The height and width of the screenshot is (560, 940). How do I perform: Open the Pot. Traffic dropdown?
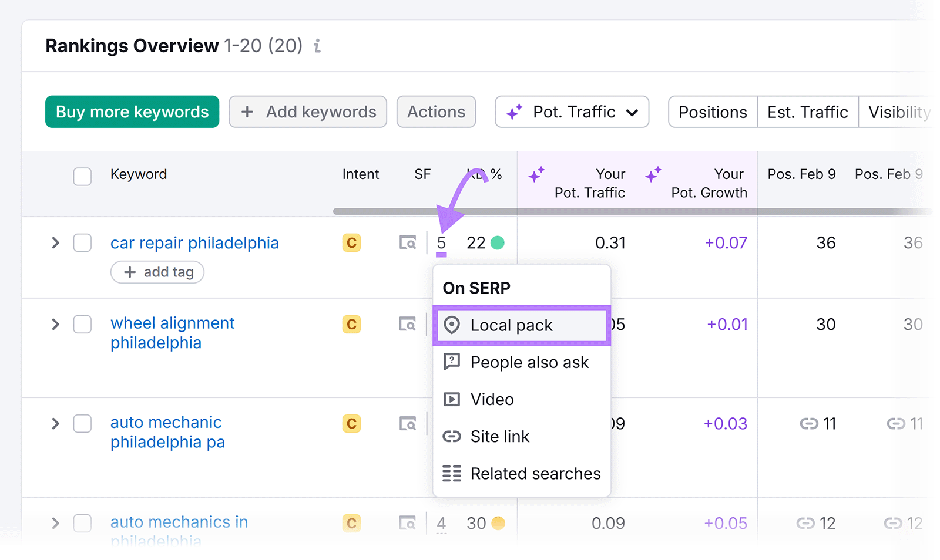pos(571,112)
